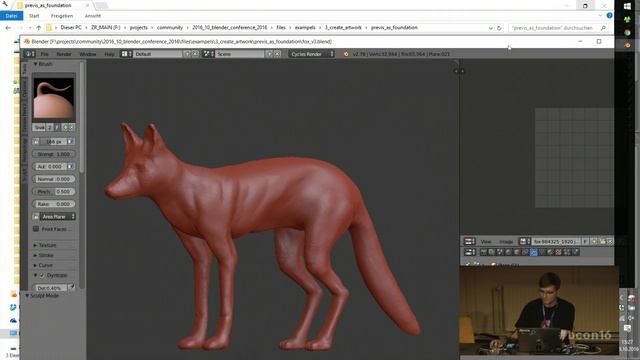The image size is (640, 360).
Task: Adjust the Normal weight slider
Action: (53, 179)
